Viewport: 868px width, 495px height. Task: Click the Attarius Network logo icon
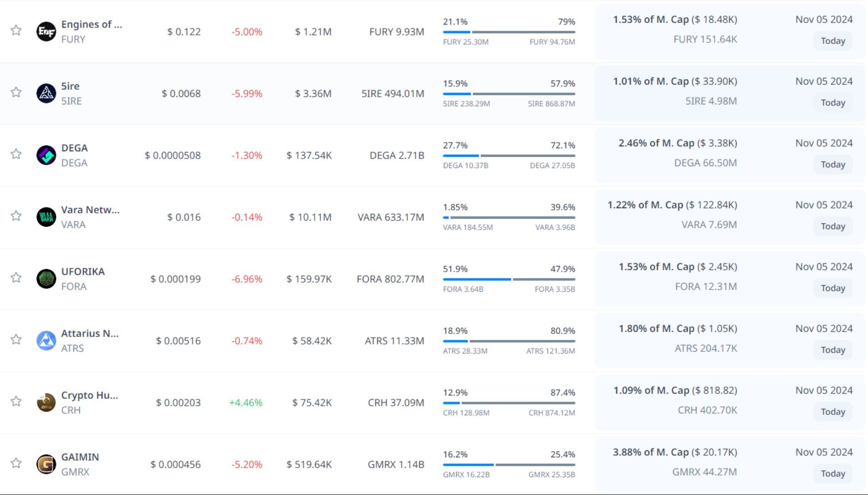pos(46,341)
